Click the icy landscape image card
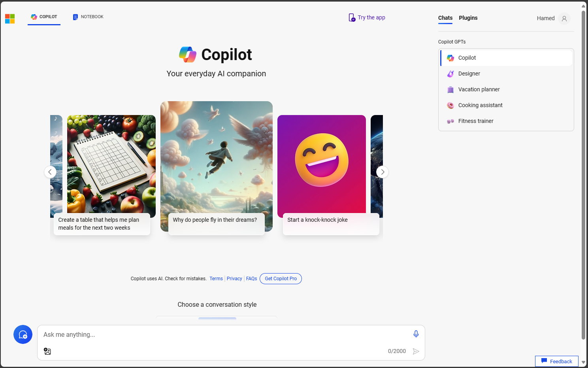This screenshot has width=588, height=368. click(56, 166)
